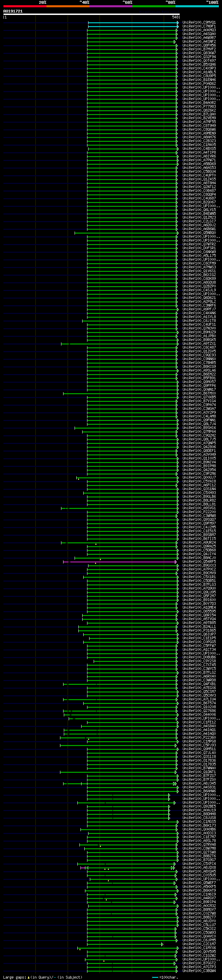
Task: Click the white query sequence bar
Action: 92,14
